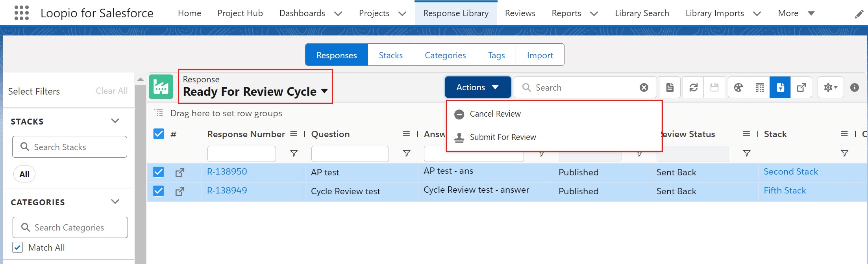Click the filter panel scrollbar up arrow
This screenshot has height=264, width=868.
[x=140, y=79]
